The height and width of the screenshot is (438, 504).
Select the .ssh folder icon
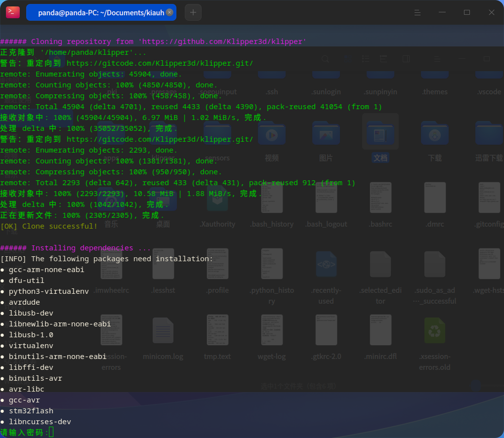click(x=272, y=75)
